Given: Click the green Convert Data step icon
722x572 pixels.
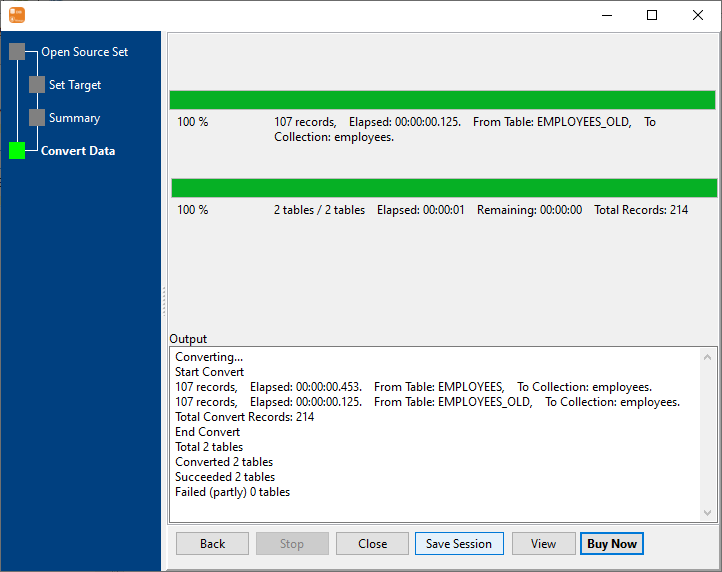Looking at the screenshot, I should (17, 151).
